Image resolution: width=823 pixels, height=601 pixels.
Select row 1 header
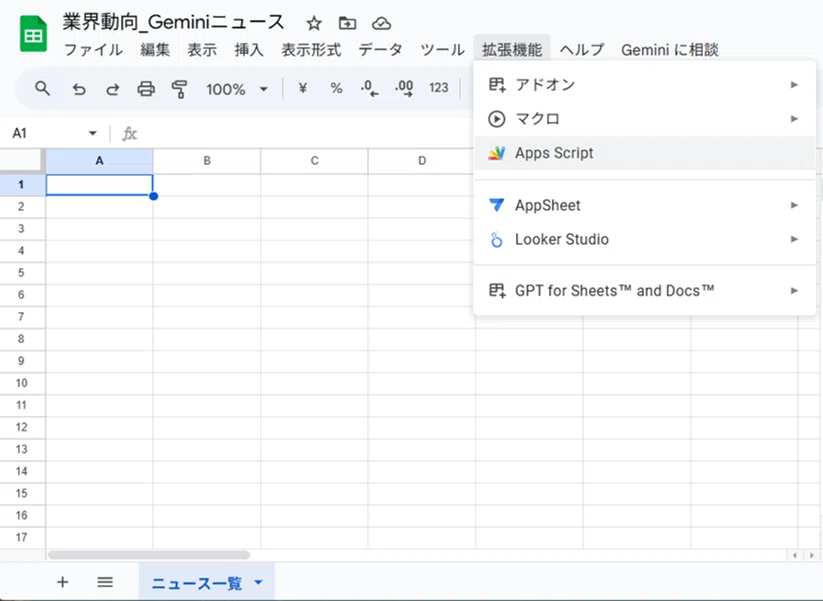coord(22,185)
